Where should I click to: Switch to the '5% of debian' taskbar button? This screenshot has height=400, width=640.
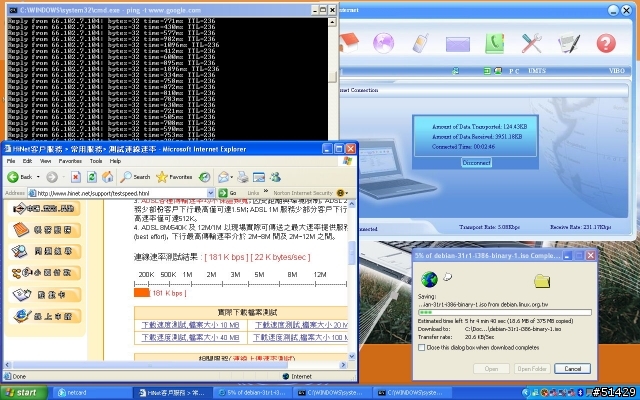coord(253,393)
